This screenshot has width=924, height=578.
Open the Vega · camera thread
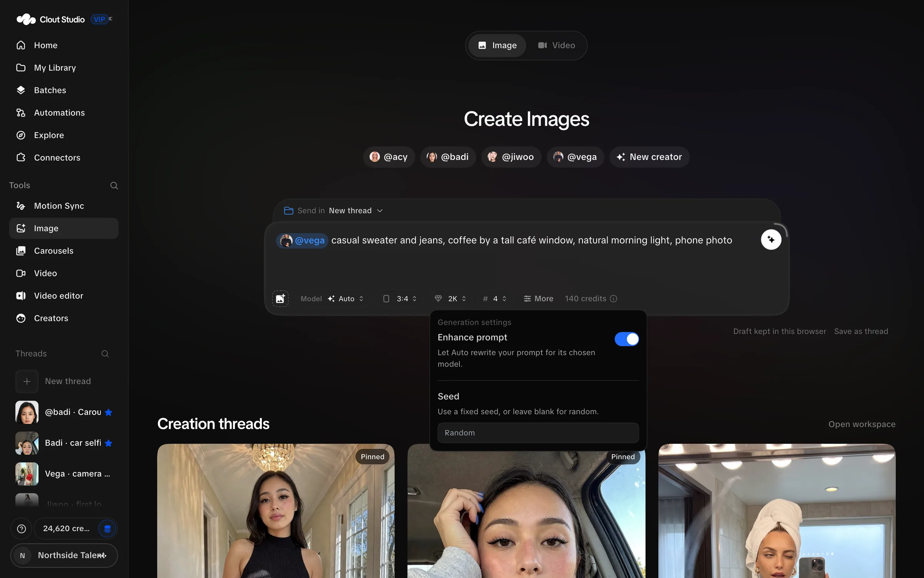pos(64,474)
